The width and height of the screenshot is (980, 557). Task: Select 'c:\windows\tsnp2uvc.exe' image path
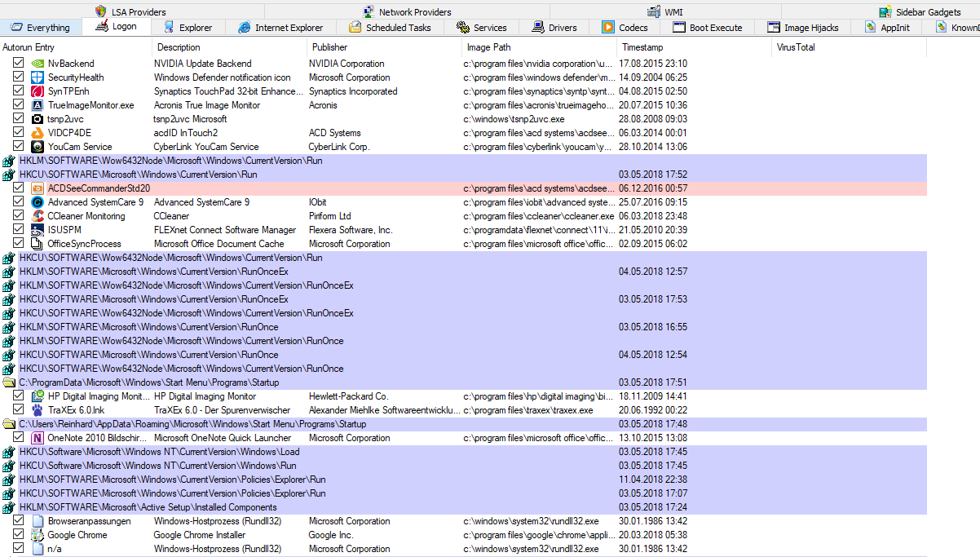coord(514,119)
